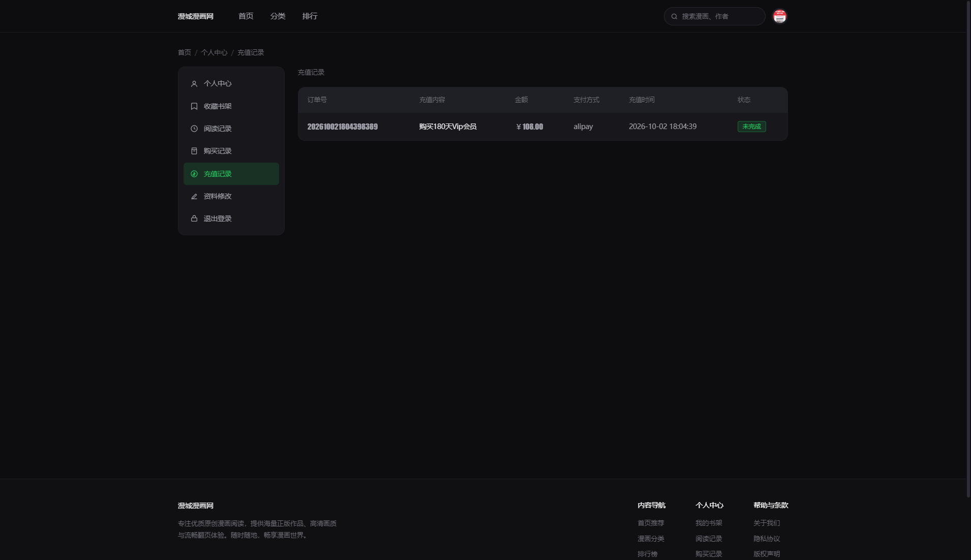This screenshot has height=560, width=971.
Task: Open footer link 隐私协议
Action: click(767, 539)
